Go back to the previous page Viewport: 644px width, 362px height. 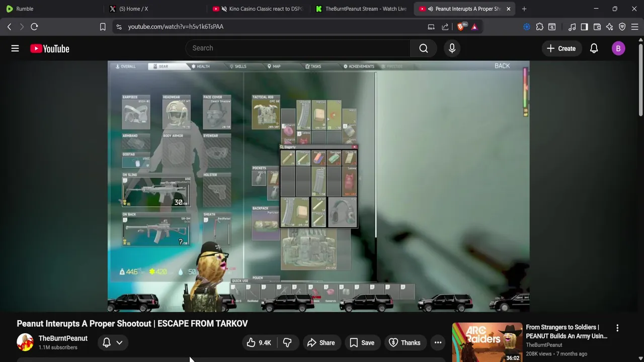9,27
